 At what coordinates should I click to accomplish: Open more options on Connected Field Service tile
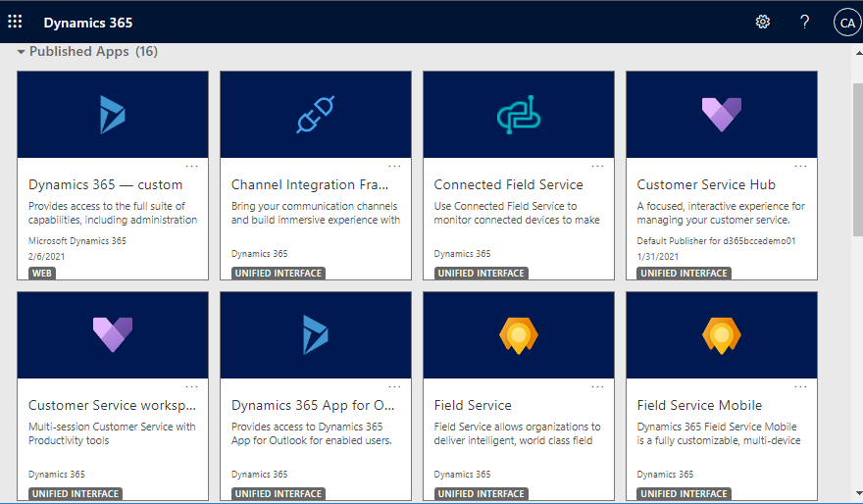[597, 166]
